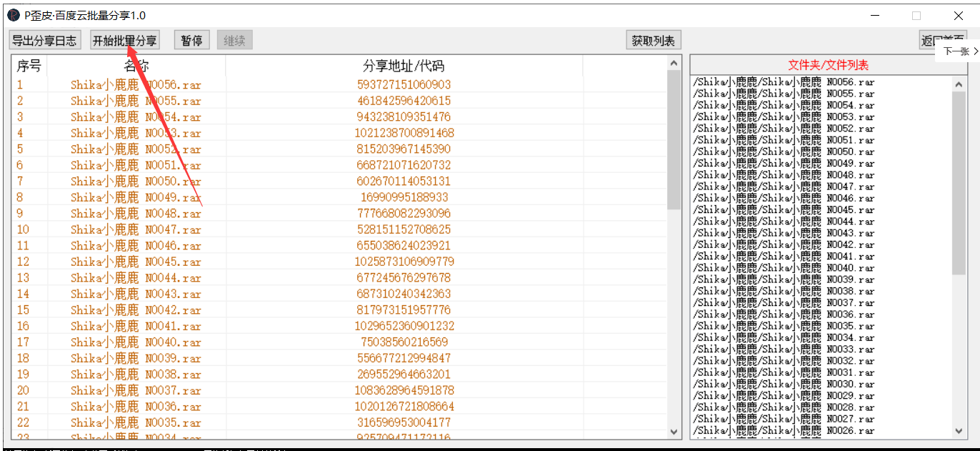This screenshot has height=451, width=980.
Task: Select file list entry ending NO028.rar
Action: (784, 407)
